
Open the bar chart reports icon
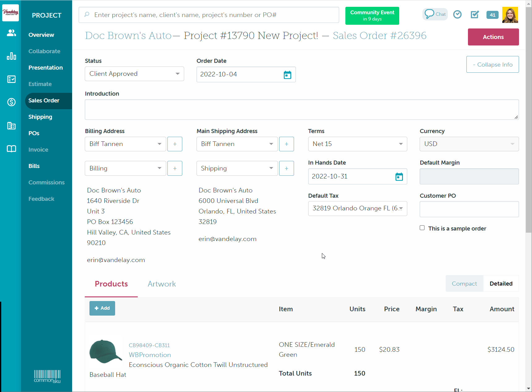11,56
